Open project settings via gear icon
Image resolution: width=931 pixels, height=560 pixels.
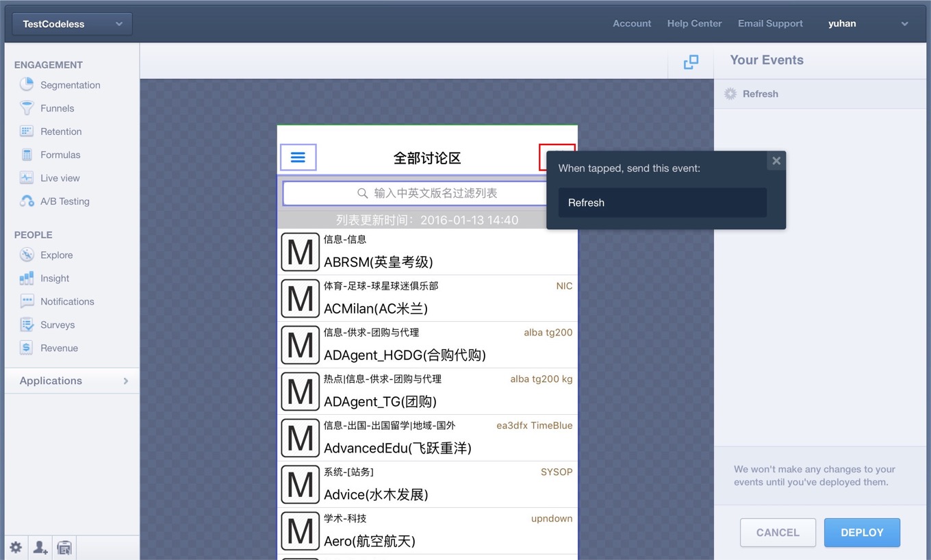click(x=15, y=546)
